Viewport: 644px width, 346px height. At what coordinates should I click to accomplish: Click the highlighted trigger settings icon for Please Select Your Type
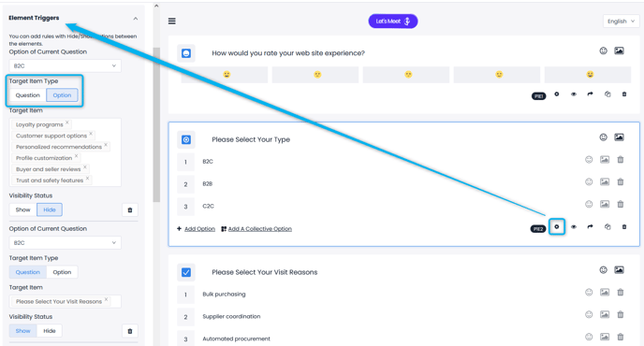[x=557, y=226]
